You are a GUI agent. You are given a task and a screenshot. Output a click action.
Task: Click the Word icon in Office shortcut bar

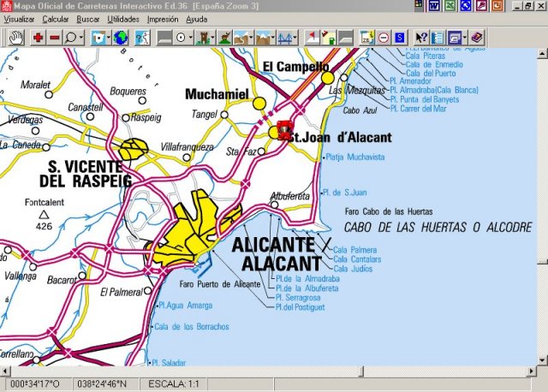434,6
